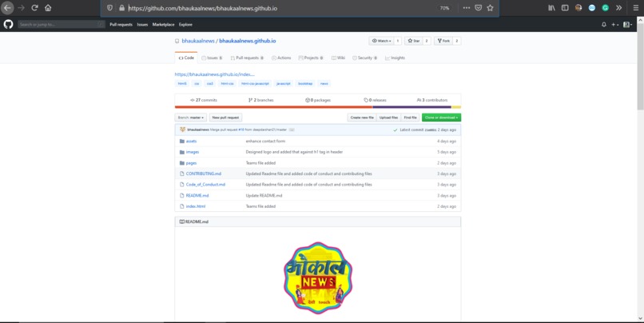Open the bhaukaalnews owner link
The image size is (644, 323).
click(x=198, y=41)
